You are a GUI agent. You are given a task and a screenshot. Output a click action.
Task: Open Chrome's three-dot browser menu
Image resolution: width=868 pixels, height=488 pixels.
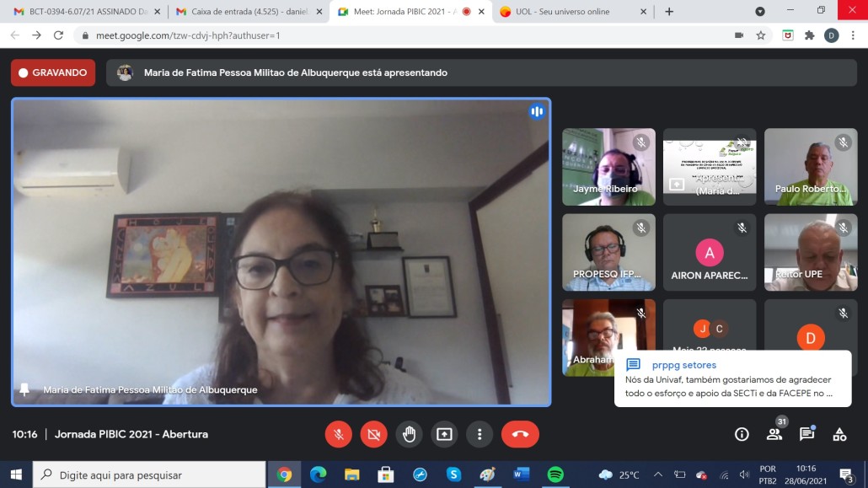click(x=852, y=35)
